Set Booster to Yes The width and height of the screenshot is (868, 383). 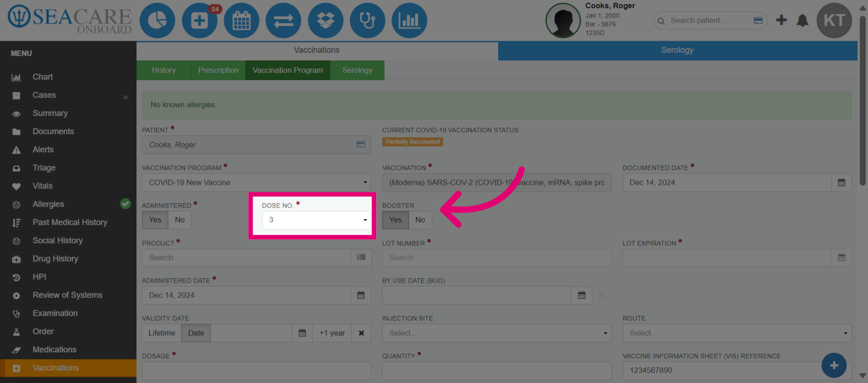coord(396,220)
